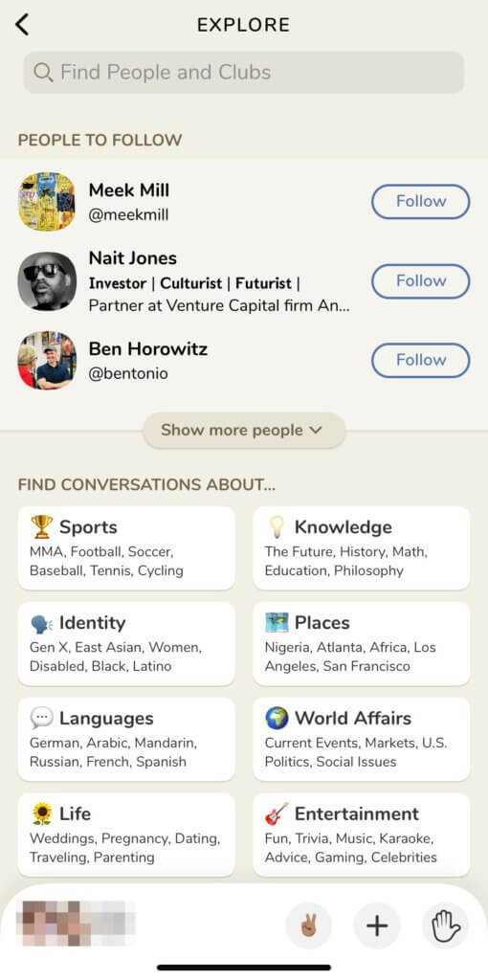Image resolution: width=488 pixels, height=980 pixels.
Task: Focus the Find People and Clubs field
Action: [x=244, y=73]
